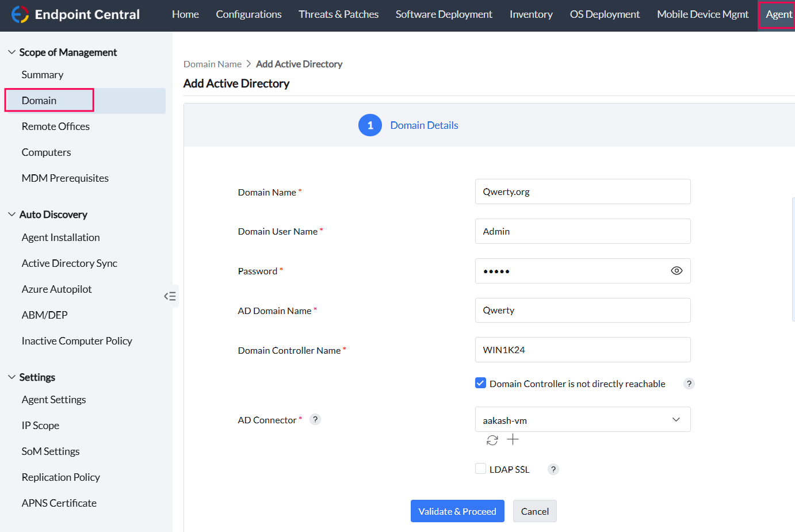Screen dimensions: 795x532
Task: Collapse the Scope of Management section
Action: (12, 51)
